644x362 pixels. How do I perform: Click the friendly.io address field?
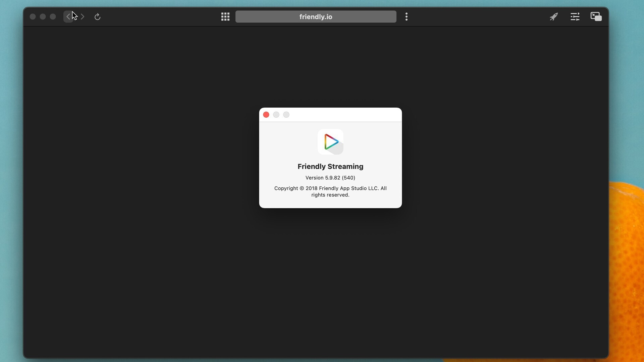(x=316, y=17)
